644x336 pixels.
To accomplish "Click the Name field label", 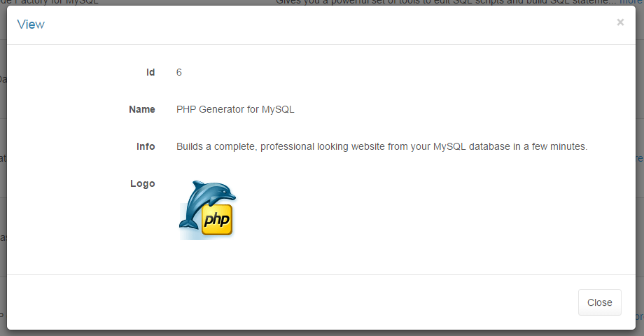I will click(142, 109).
